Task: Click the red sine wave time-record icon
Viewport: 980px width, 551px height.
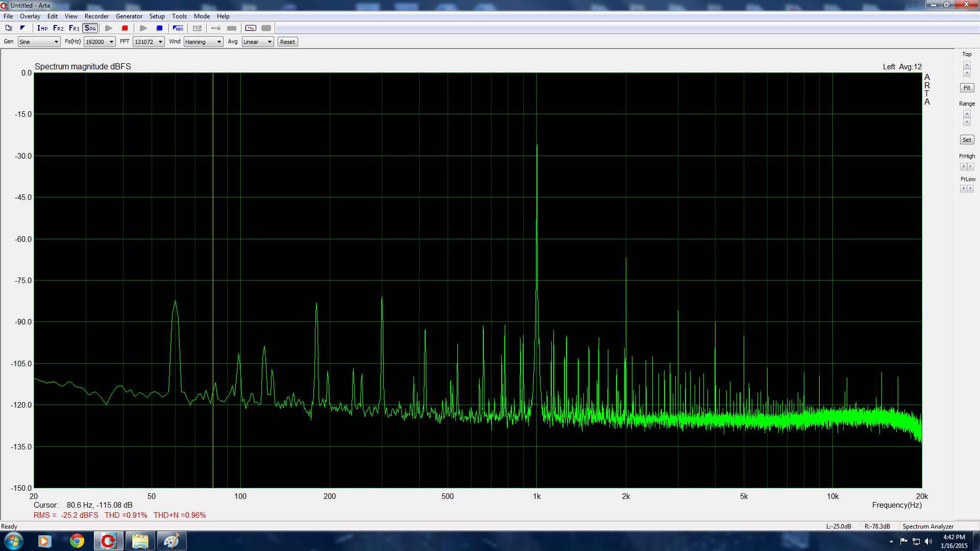Action: [251, 28]
